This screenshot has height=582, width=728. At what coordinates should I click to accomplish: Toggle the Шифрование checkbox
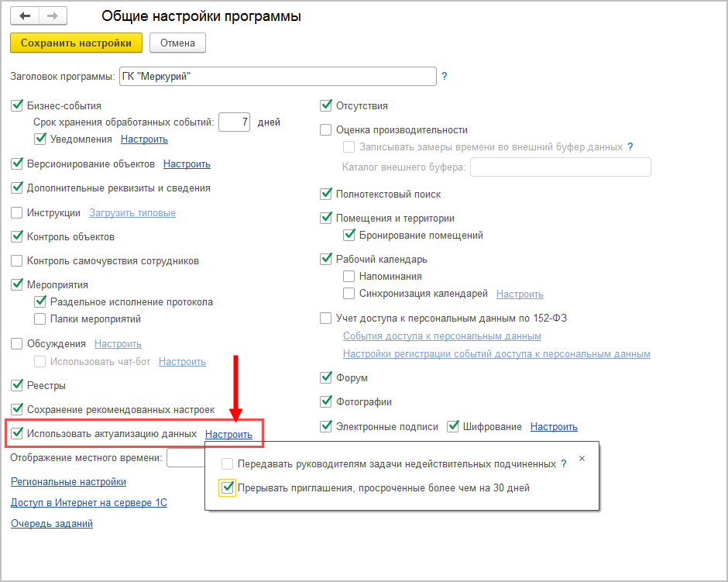point(453,426)
